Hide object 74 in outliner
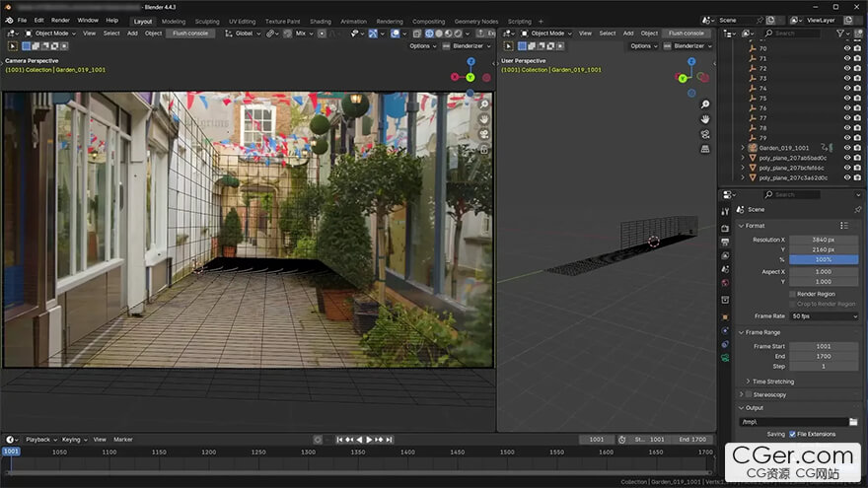Image resolution: width=868 pixels, height=488 pixels. [x=847, y=89]
